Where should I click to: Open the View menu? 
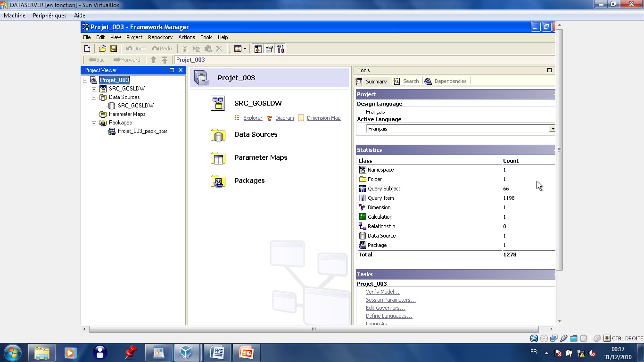coord(116,37)
